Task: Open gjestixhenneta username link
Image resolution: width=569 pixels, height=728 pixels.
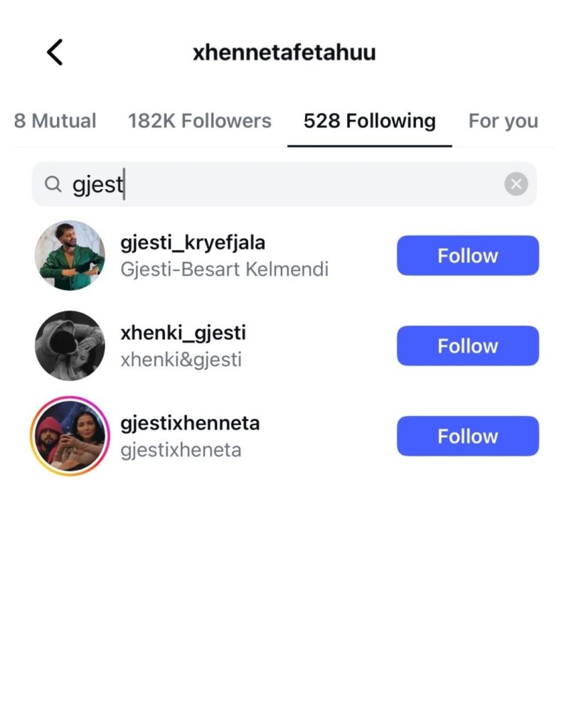Action: coord(190,423)
